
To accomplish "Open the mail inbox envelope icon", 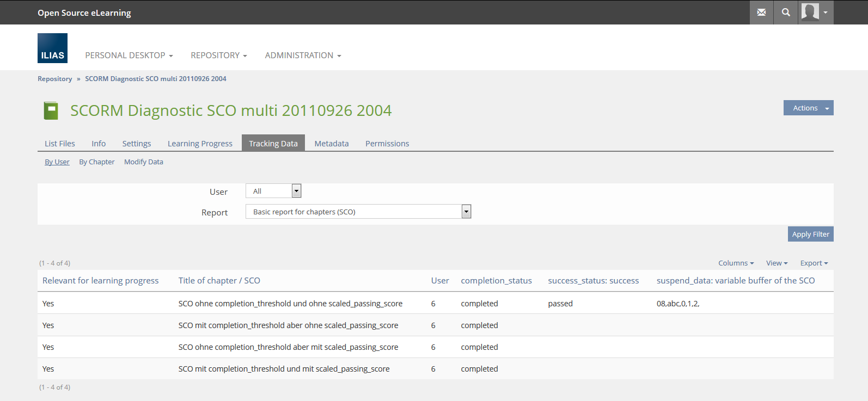I will (761, 13).
